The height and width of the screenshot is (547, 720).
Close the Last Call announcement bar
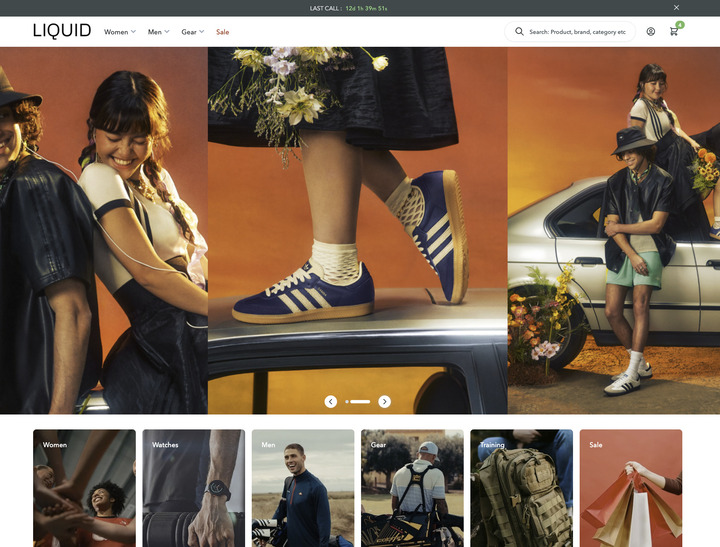click(676, 8)
